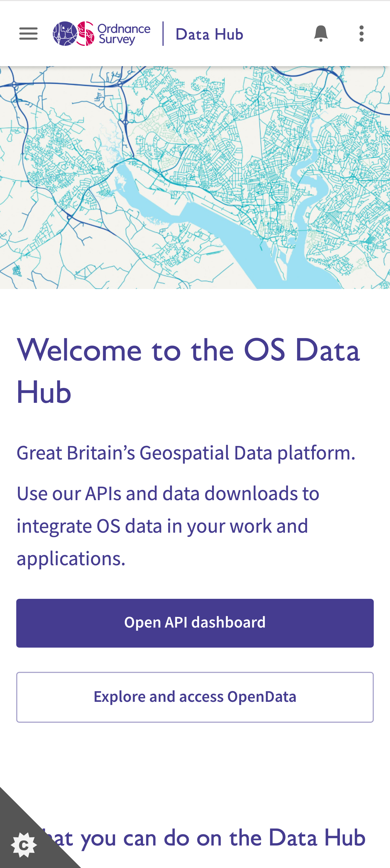Click the purple O emblem in logo

point(65,34)
